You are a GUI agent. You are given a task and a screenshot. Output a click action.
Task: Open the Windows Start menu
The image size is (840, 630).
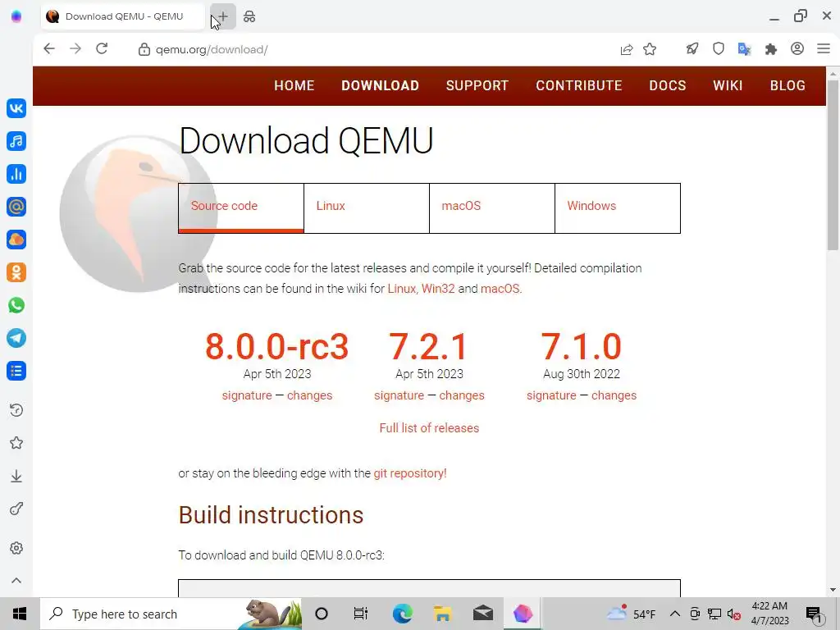(x=20, y=614)
